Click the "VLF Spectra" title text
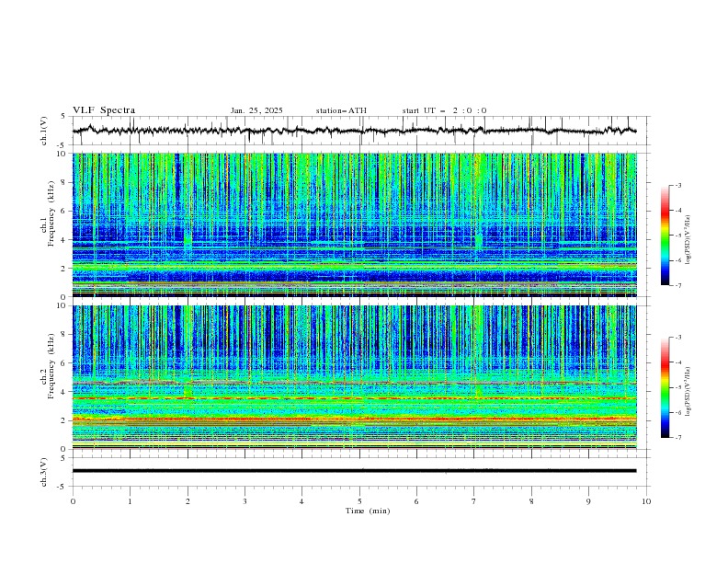 coord(104,110)
